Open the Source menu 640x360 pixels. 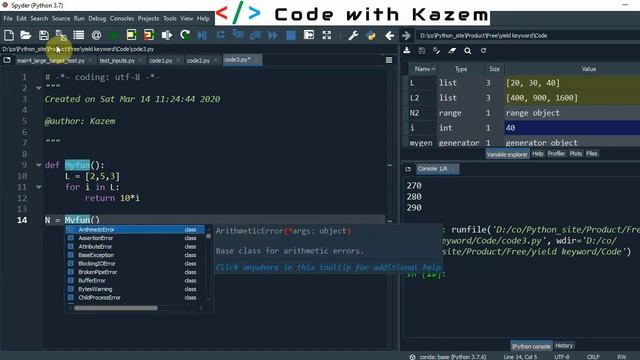pos(61,18)
